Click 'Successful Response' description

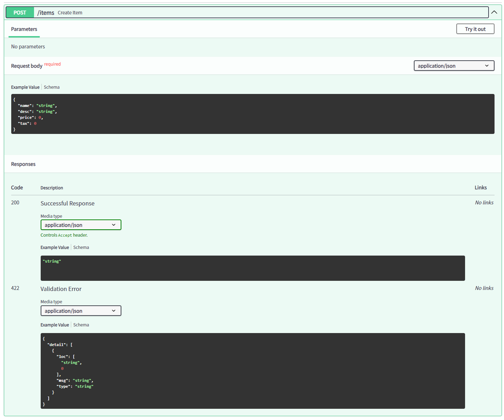coord(67,203)
